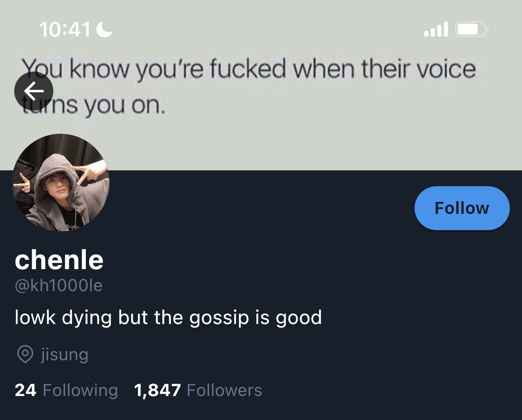
Task: Tap the word 'voice' in the banner
Action: tap(449, 69)
